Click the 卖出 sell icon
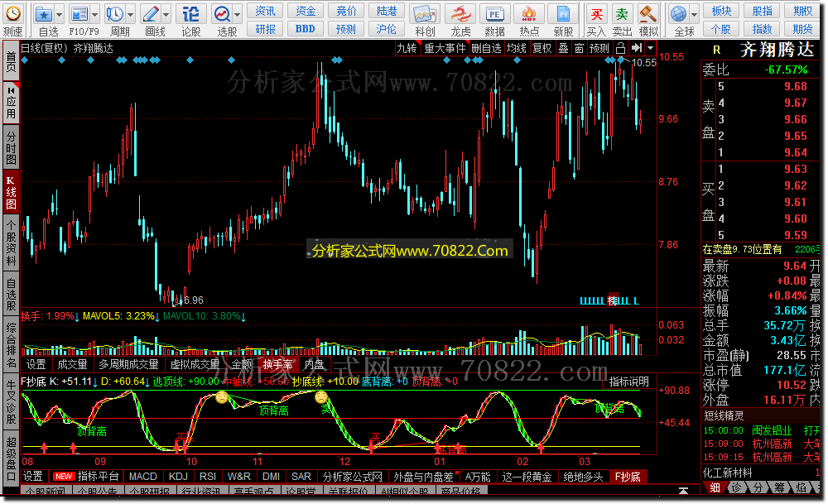Viewport: 828px width, 504px height. 622,14
